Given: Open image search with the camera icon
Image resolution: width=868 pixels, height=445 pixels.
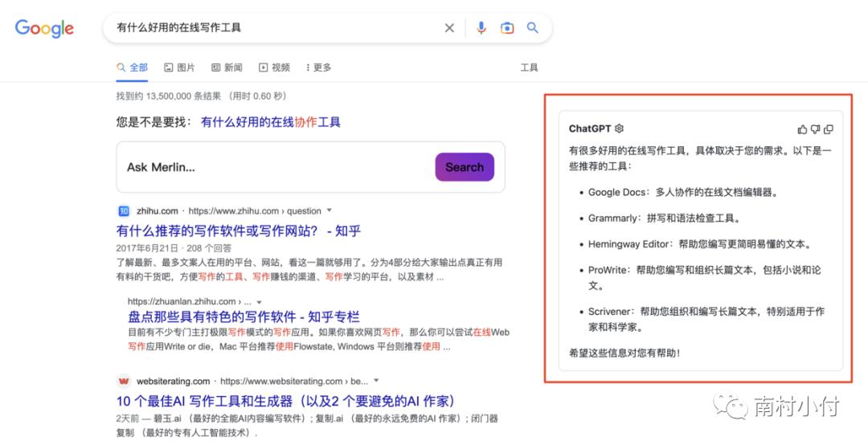Looking at the screenshot, I should [x=506, y=28].
